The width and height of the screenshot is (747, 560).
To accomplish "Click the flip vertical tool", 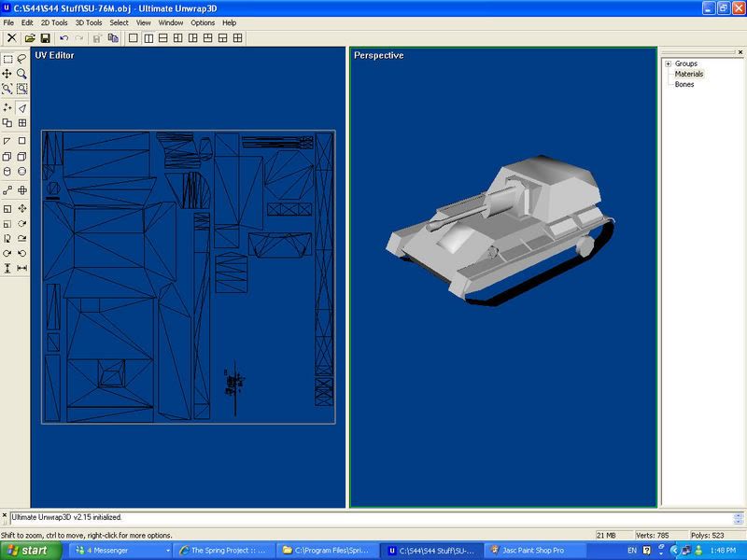I will click(7, 268).
